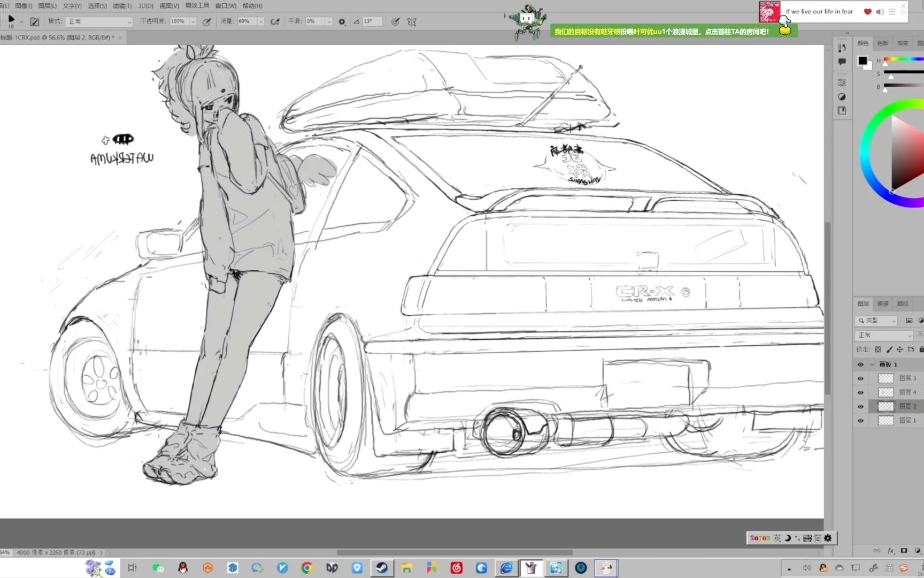The image size is (924, 578).
Task: Open Steam from the taskbar
Action: pos(382,568)
